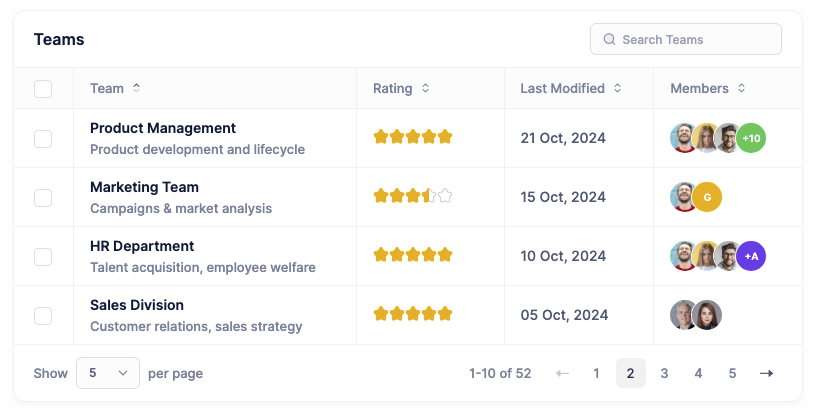Click the woman's avatar in Sales Division row
816x412 pixels.
coord(707,315)
